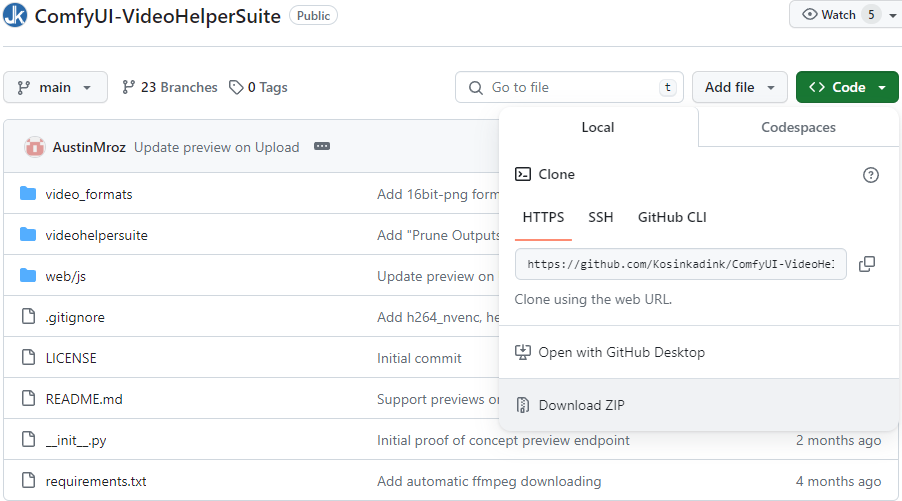Open 'Update preview on Upload' commit link

coord(217,147)
